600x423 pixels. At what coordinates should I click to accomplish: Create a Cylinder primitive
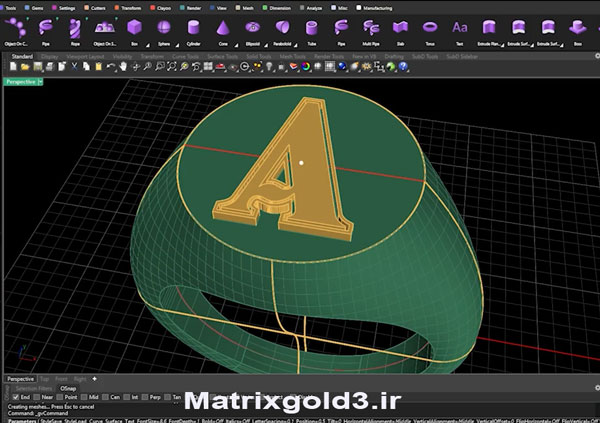[x=193, y=31]
